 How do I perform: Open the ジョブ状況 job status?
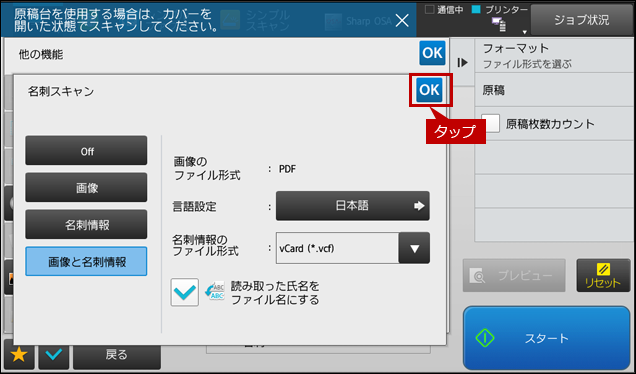coord(582,20)
